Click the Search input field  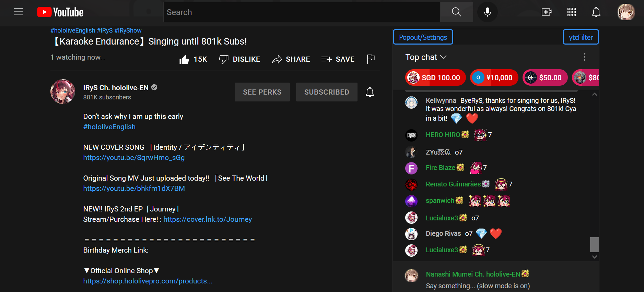coord(302,12)
